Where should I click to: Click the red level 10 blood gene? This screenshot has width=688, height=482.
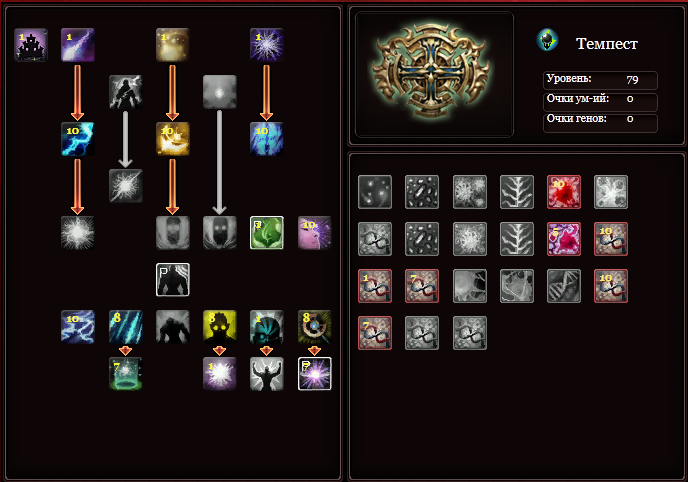click(564, 192)
